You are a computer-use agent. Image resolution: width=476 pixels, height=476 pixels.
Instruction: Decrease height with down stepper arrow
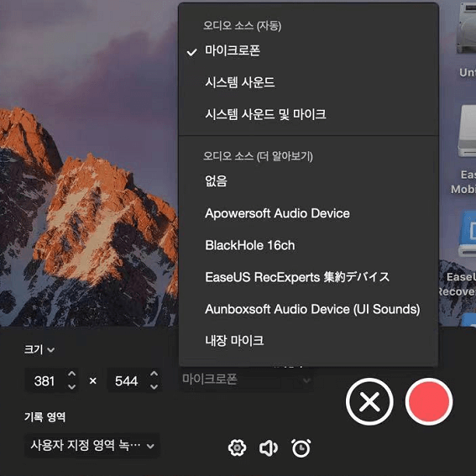tap(154, 387)
